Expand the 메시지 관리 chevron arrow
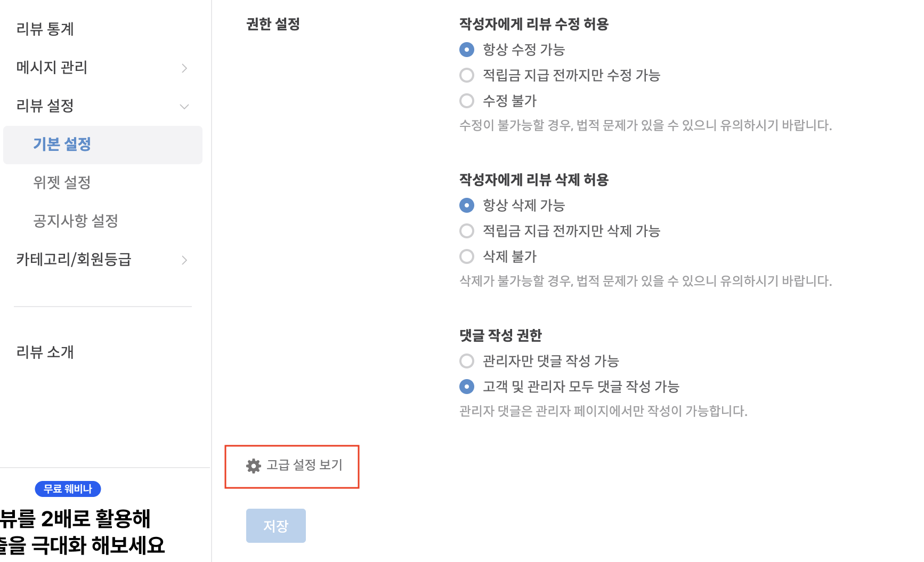This screenshot has width=924, height=562. pos(184,68)
